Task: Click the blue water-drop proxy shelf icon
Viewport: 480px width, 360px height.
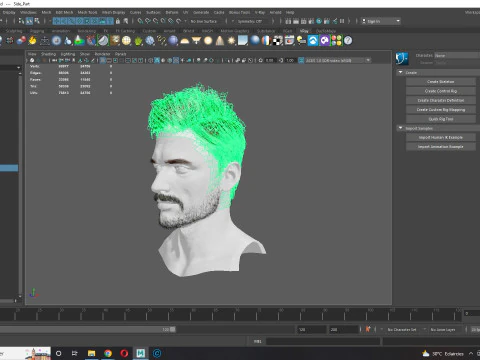Action: (x=68, y=41)
